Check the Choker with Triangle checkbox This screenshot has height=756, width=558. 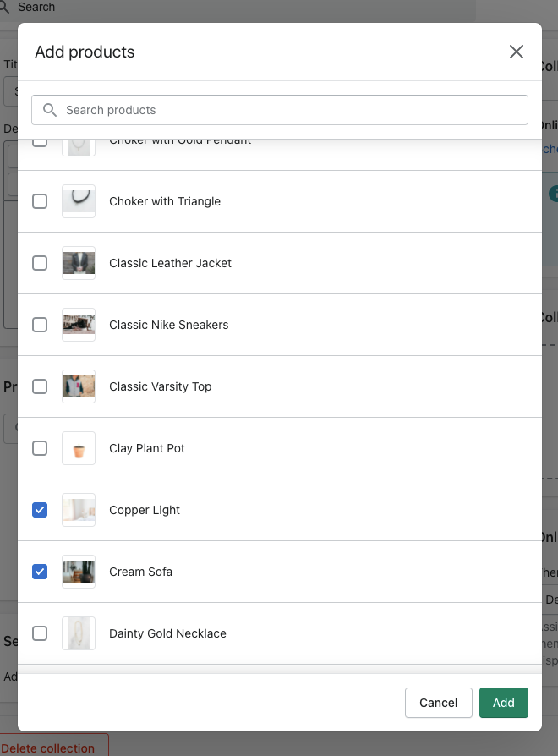(40, 201)
